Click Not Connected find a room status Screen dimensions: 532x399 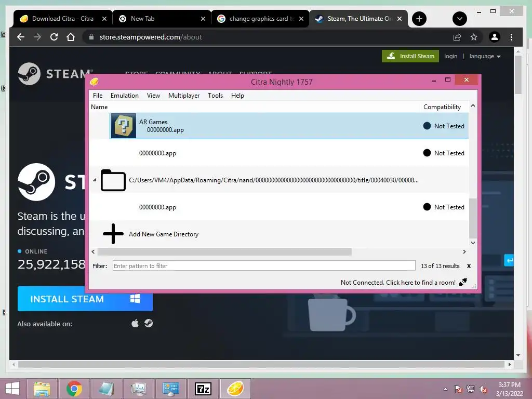tap(398, 282)
